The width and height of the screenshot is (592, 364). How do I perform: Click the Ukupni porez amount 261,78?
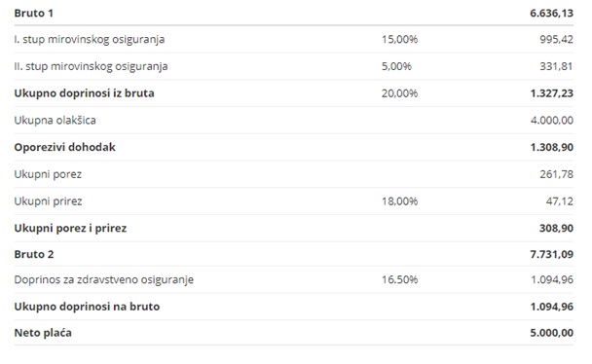(x=556, y=174)
